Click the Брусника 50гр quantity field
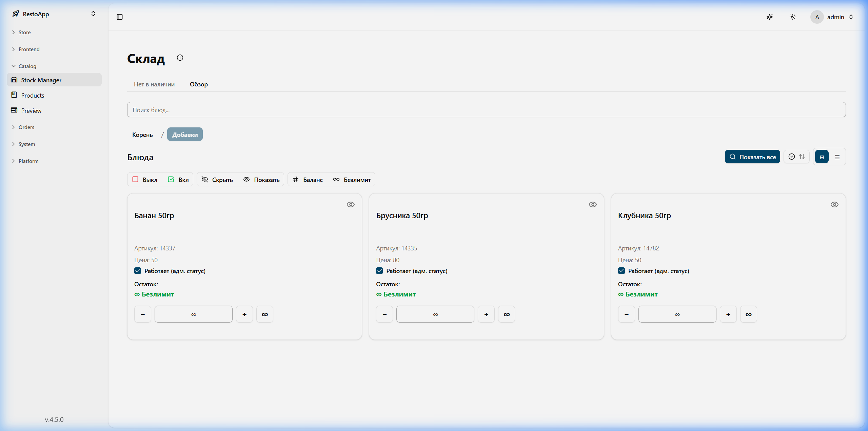The width and height of the screenshot is (868, 431). coord(435,314)
